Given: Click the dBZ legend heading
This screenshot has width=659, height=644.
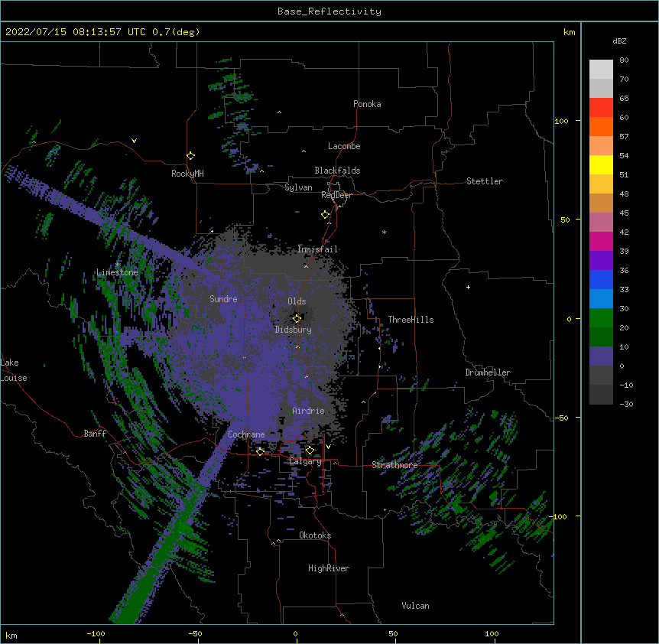Looking at the screenshot, I should pos(619,41).
